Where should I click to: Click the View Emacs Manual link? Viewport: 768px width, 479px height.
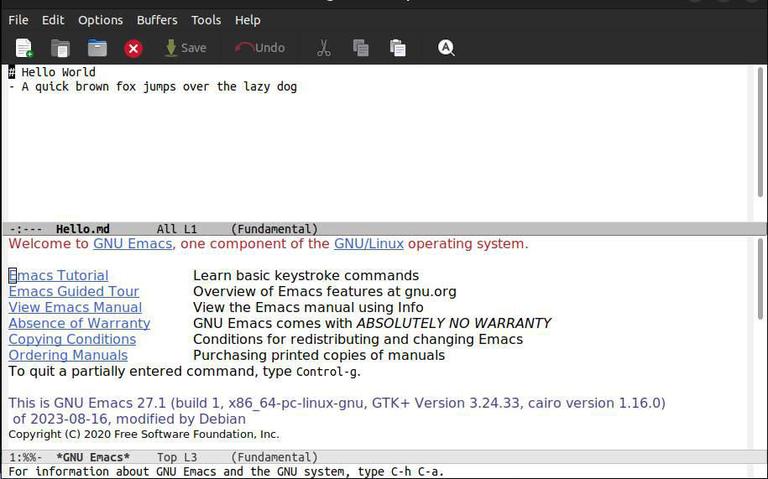click(x=75, y=308)
